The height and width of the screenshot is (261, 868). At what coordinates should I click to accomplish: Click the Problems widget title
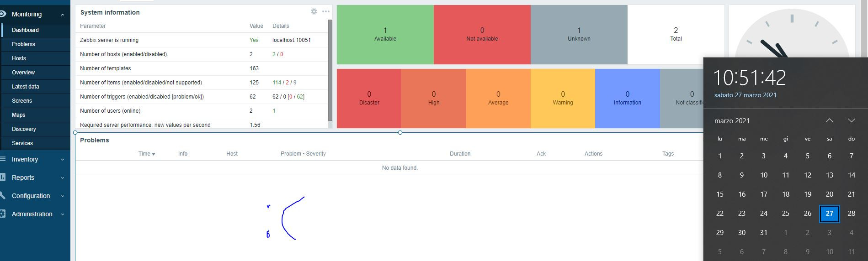point(94,140)
